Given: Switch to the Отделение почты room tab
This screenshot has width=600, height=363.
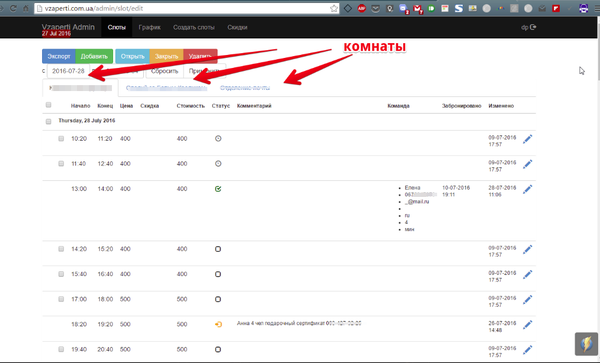Looking at the screenshot, I should pyautogui.click(x=245, y=88).
